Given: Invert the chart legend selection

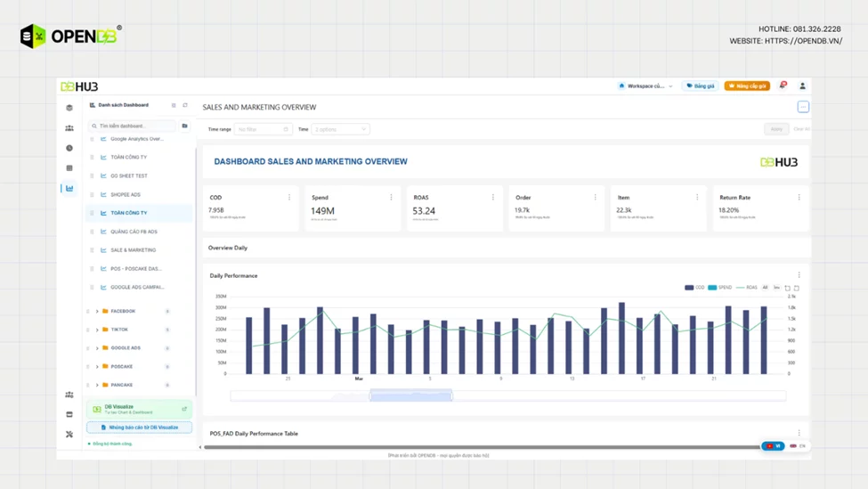Looking at the screenshot, I should 776,288.
